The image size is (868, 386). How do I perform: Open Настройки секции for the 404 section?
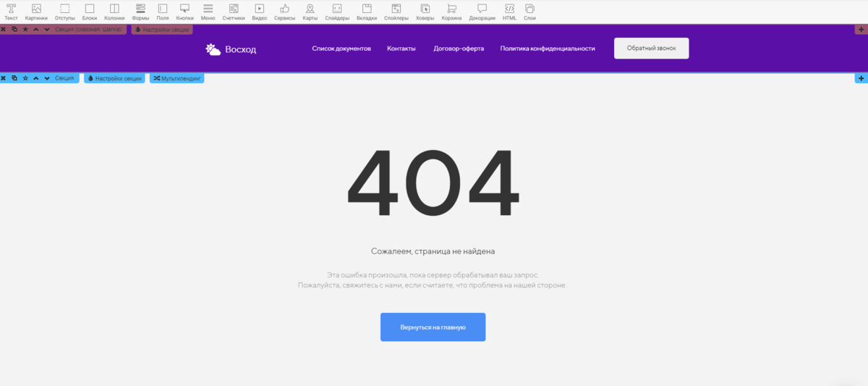(x=114, y=78)
